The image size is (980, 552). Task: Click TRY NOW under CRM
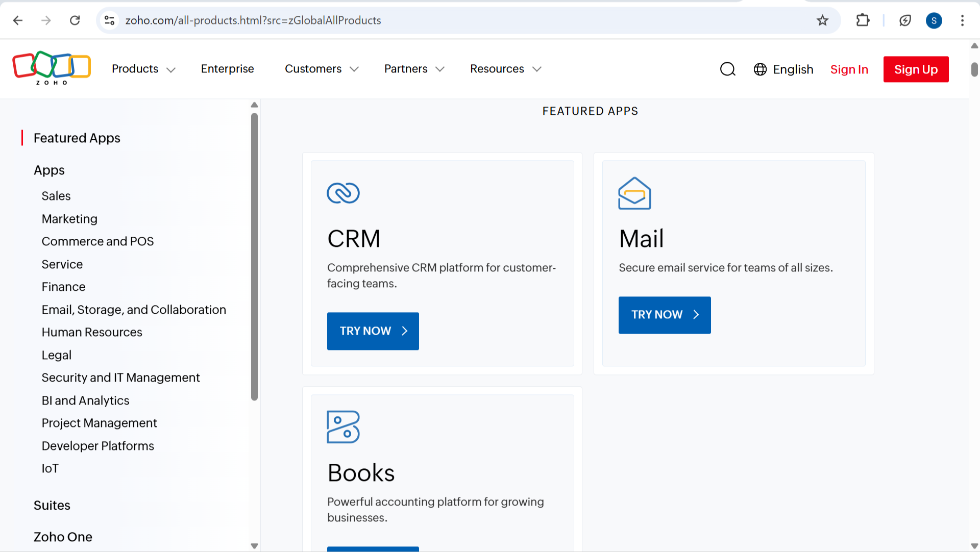point(373,331)
